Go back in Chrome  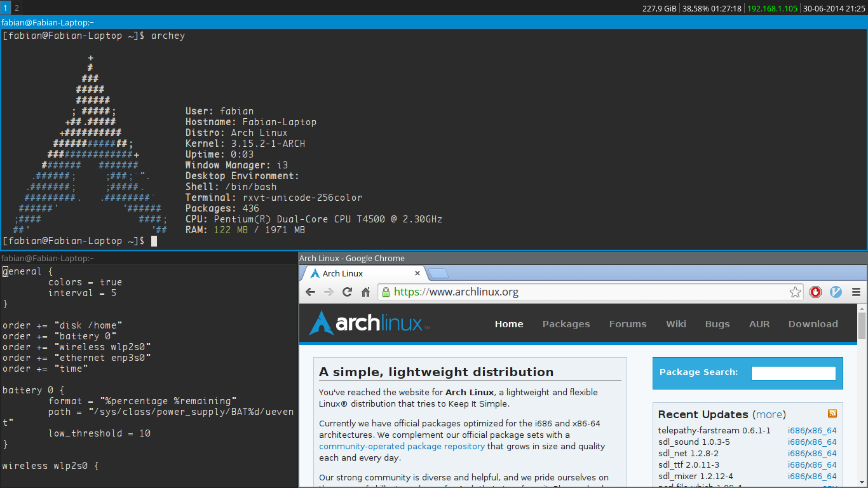tap(310, 292)
